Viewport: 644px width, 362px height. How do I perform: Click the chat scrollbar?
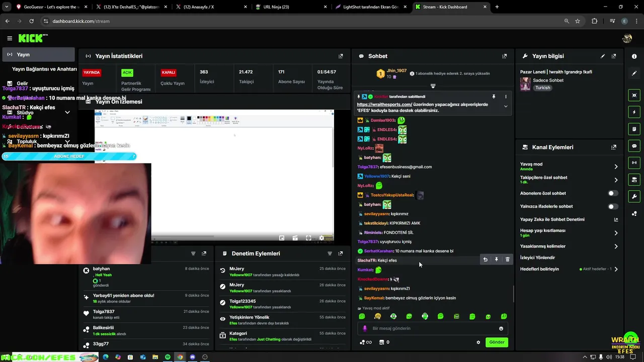tap(513, 294)
